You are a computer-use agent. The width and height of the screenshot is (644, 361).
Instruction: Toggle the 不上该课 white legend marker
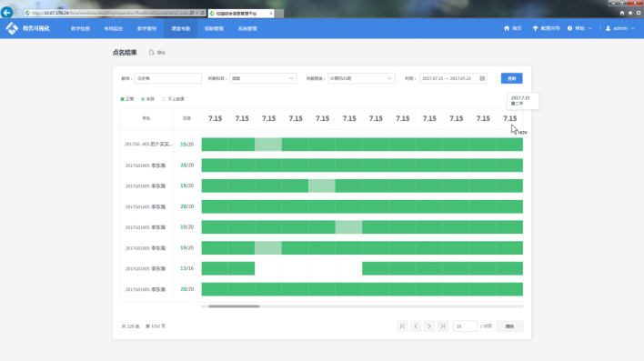click(x=164, y=99)
